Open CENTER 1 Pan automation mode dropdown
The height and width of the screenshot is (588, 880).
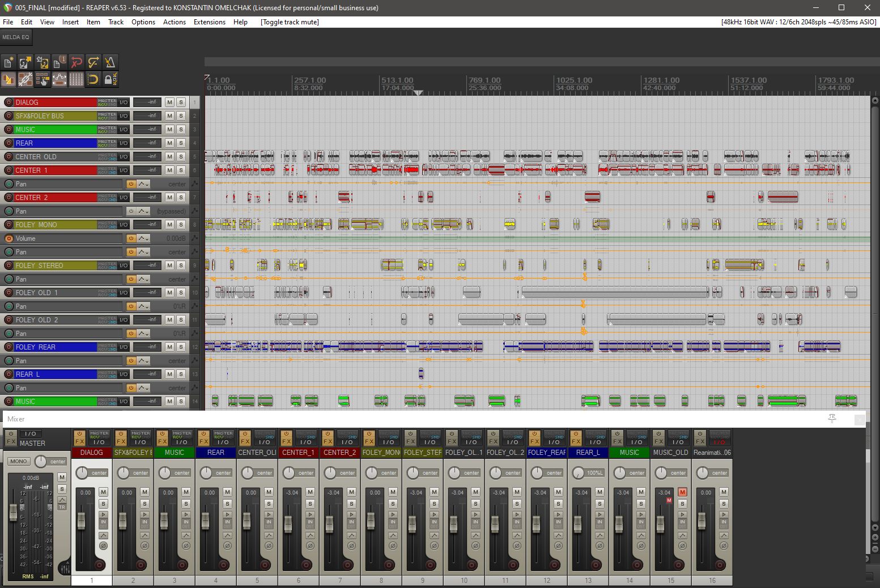click(x=143, y=184)
